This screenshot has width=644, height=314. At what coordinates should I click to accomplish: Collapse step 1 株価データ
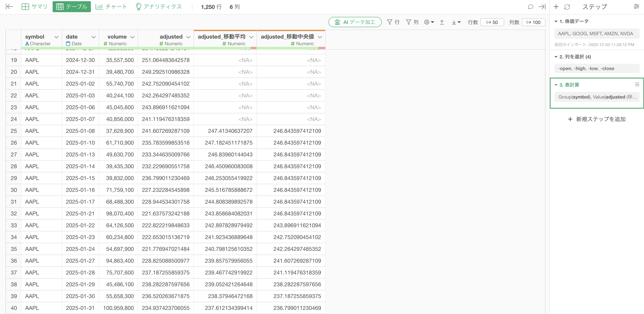tap(556, 21)
